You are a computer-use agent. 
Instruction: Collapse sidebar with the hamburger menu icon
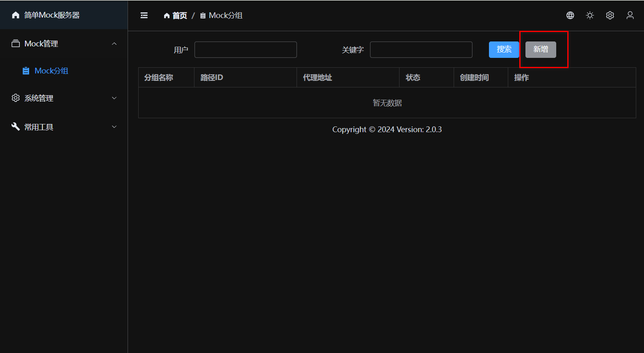(144, 15)
